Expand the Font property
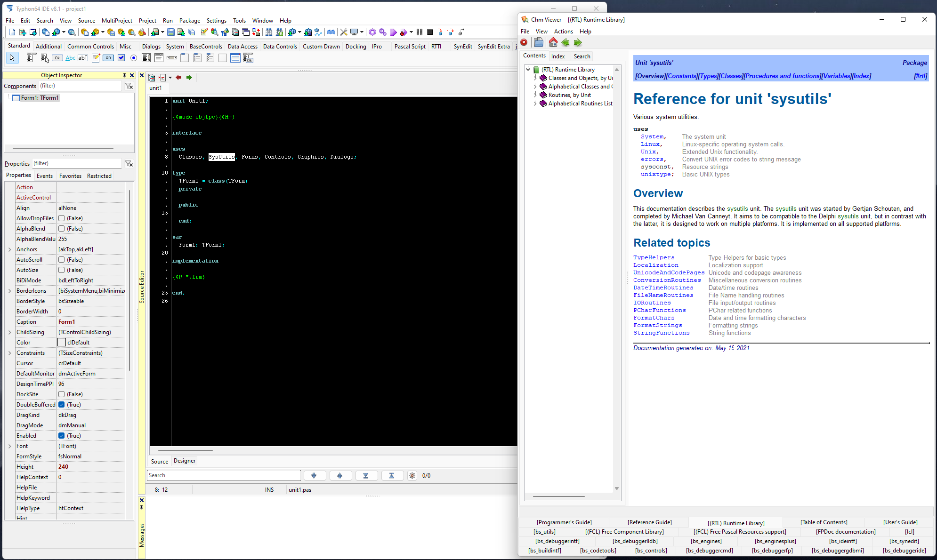937x560 pixels. 10,446
